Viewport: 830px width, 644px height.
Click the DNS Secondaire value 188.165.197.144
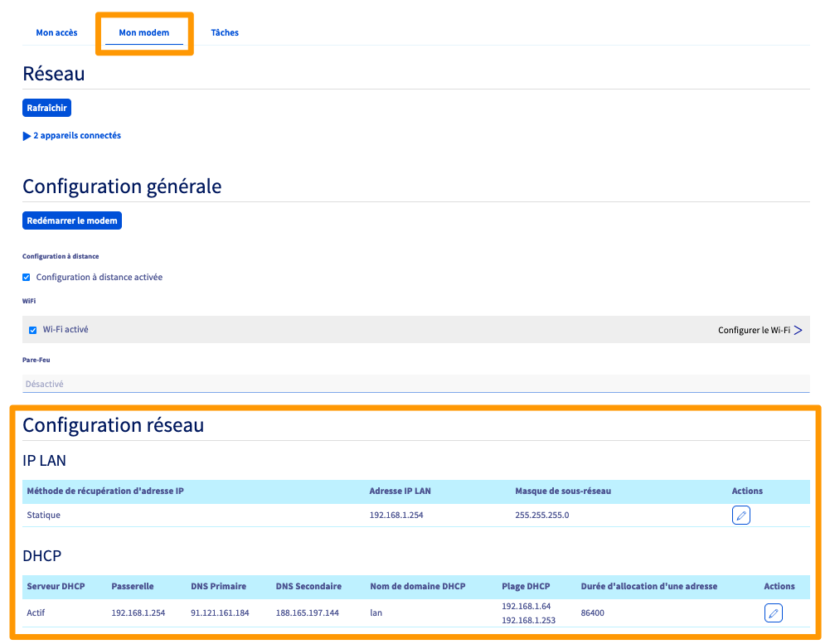pos(308,613)
